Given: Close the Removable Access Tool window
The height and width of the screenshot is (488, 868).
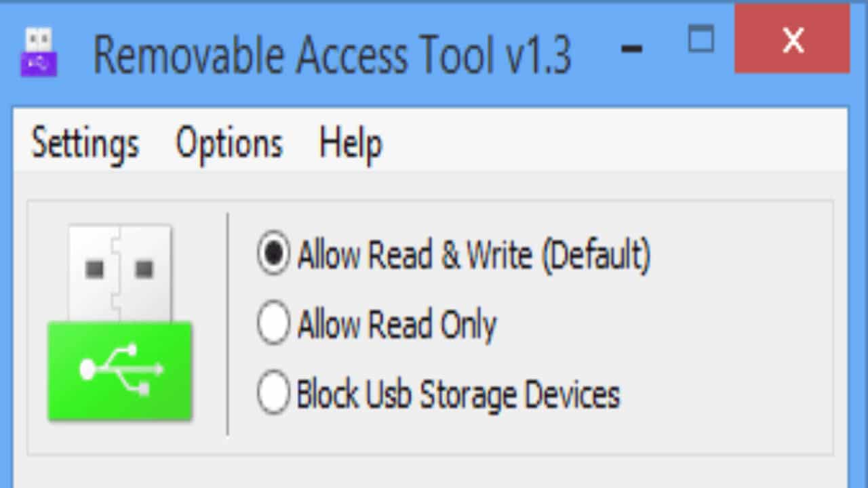Looking at the screenshot, I should (792, 41).
